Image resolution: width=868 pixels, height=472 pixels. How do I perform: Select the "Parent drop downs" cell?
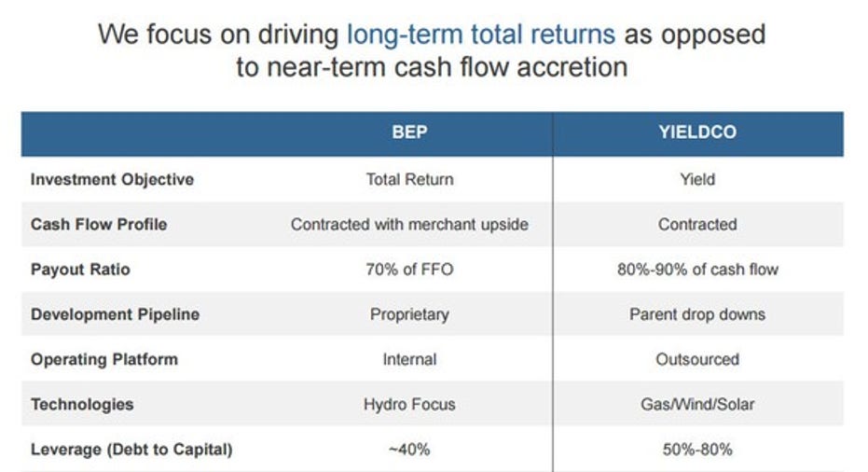697,314
